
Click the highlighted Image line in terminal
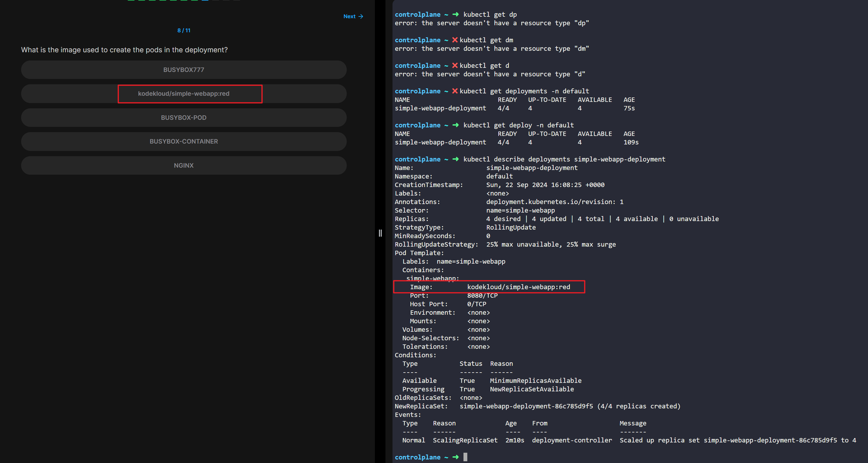pyautogui.click(x=489, y=287)
